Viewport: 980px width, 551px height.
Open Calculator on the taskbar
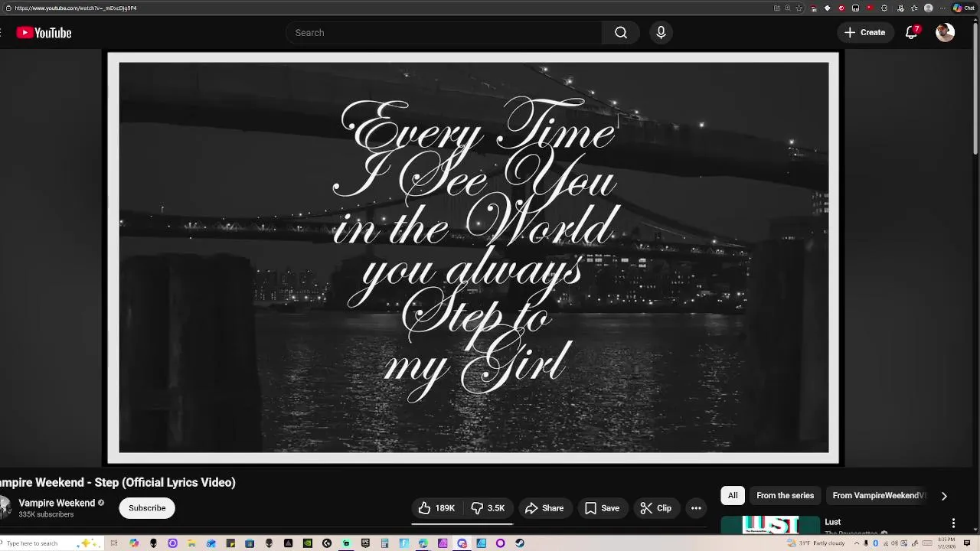(384, 543)
